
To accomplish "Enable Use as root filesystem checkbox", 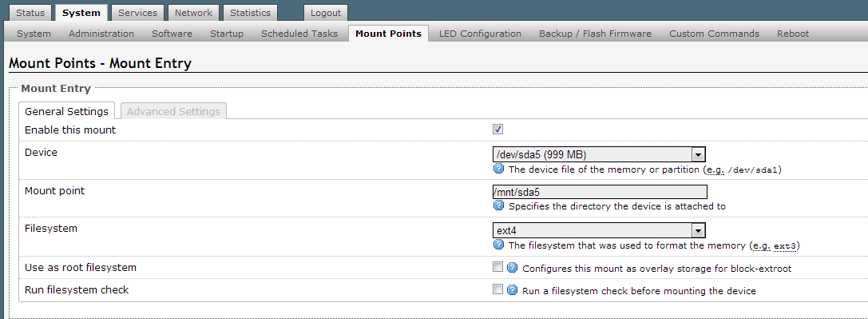I will pyautogui.click(x=497, y=267).
